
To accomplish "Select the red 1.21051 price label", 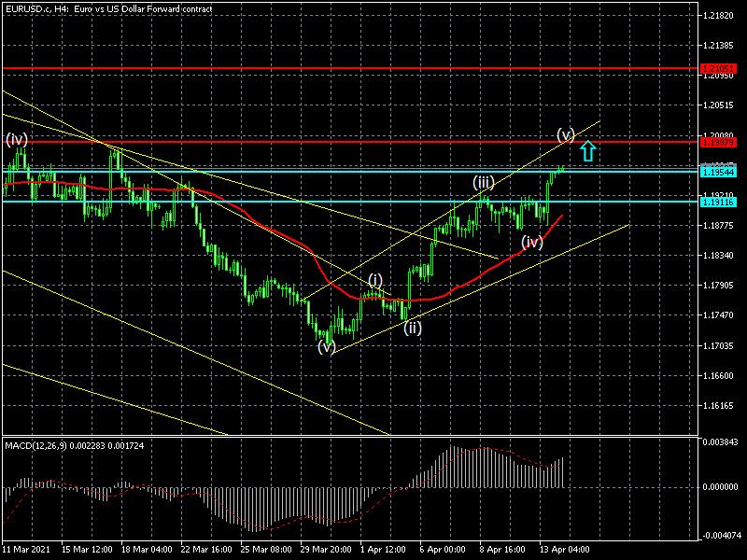I will click(x=718, y=69).
